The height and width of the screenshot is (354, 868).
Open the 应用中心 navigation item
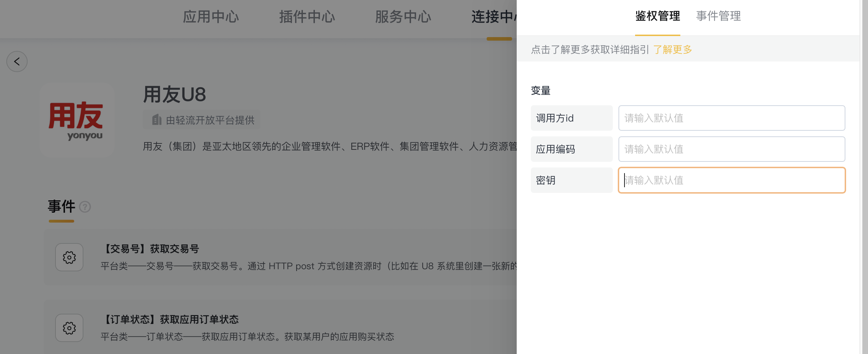(x=211, y=17)
